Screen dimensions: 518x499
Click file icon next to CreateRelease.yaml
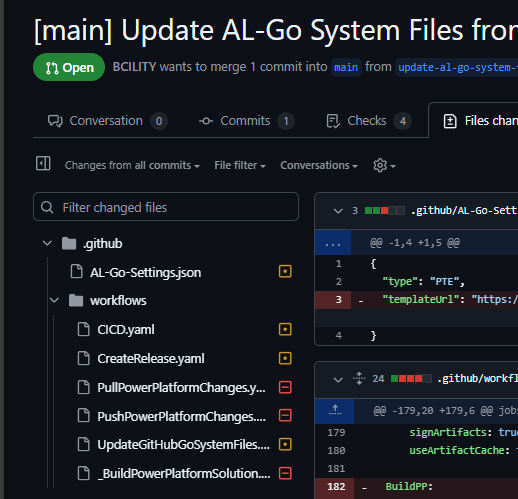point(83,358)
